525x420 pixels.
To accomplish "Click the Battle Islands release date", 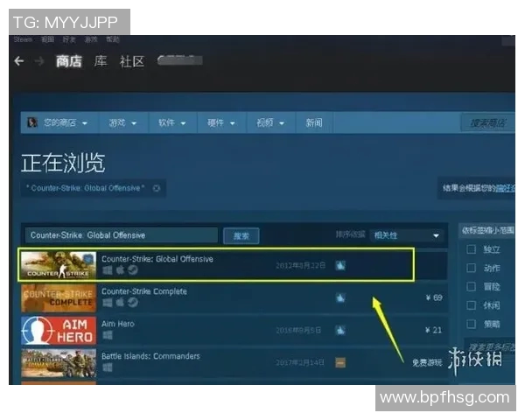I will (x=300, y=363).
